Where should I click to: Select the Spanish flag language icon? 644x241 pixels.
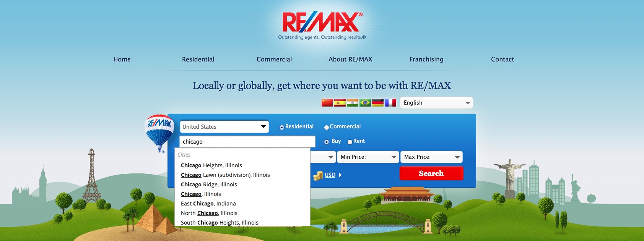click(x=340, y=103)
